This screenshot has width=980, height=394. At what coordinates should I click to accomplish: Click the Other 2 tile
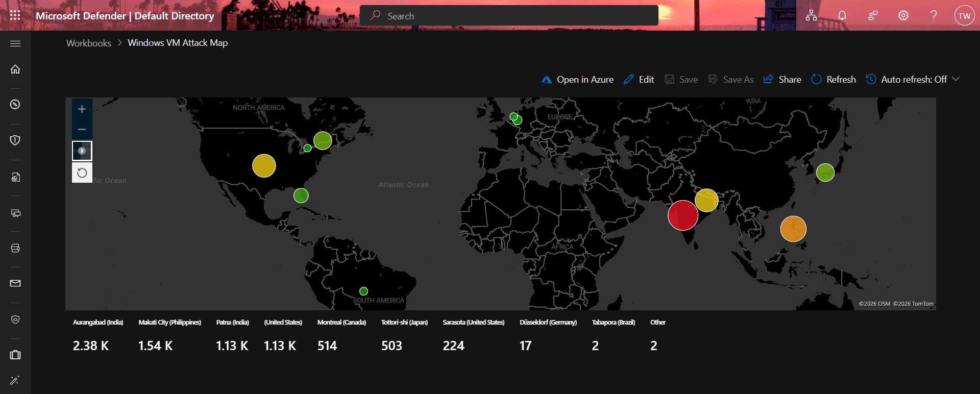658,336
